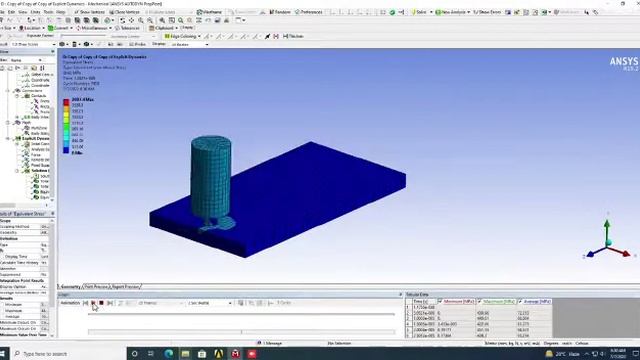Open the Miscellaneous dropdown
This screenshot has width=640, height=360.
click(94, 28)
